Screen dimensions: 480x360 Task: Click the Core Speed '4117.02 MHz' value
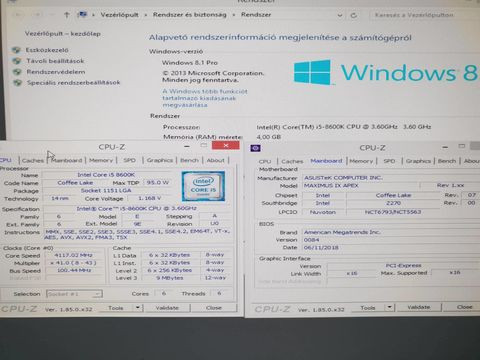click(x=73, y=255)
